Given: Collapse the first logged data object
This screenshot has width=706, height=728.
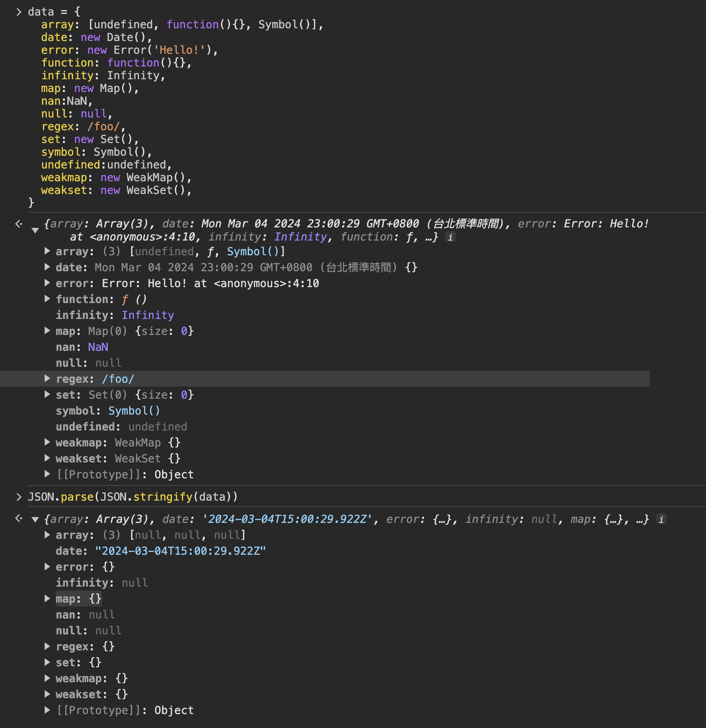Looking at the screenshot, I should pos(35,230).
